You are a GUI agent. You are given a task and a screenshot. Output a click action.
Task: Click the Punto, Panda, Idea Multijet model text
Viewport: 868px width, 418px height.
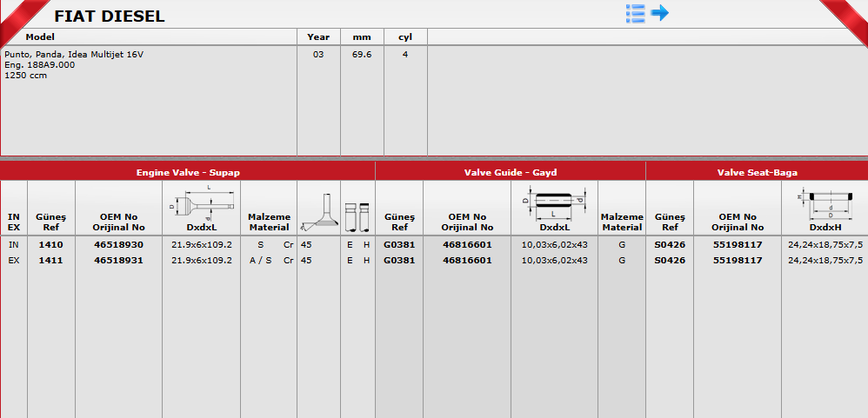coord(74,55)
